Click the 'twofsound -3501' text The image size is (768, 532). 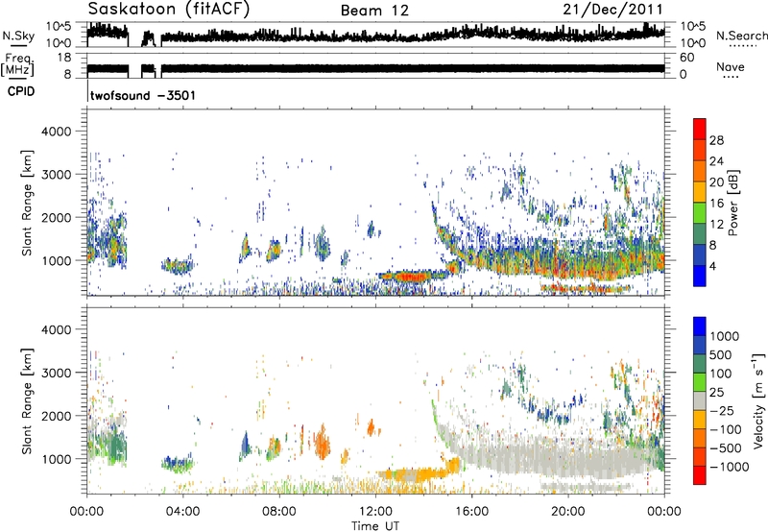tap(143, 95)
